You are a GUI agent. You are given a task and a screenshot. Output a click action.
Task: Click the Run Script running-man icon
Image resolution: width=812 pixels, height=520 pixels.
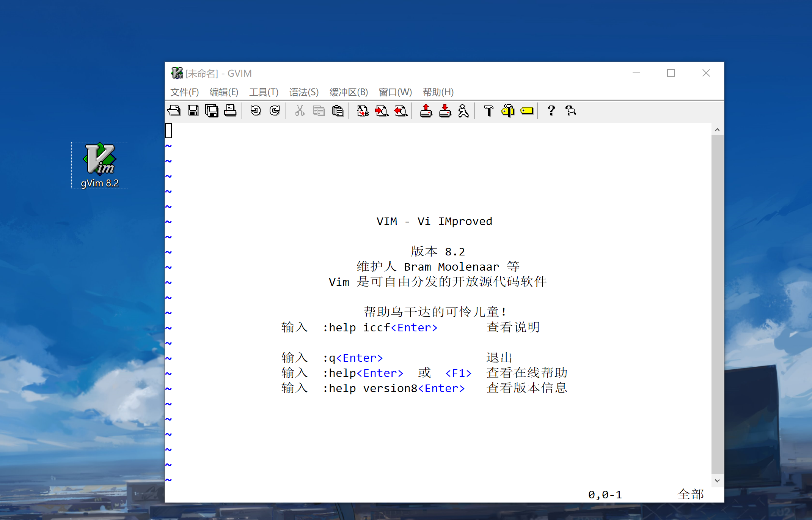coord(463,110)
